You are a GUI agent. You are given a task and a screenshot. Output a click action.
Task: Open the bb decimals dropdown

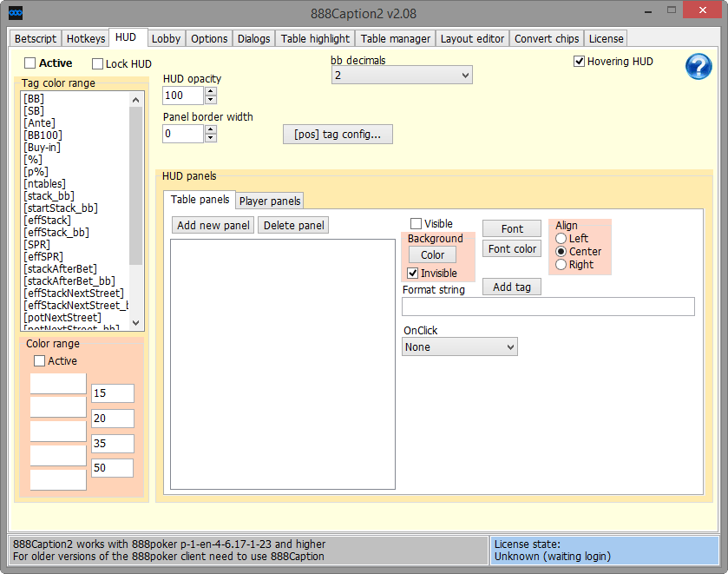[402, 76]
